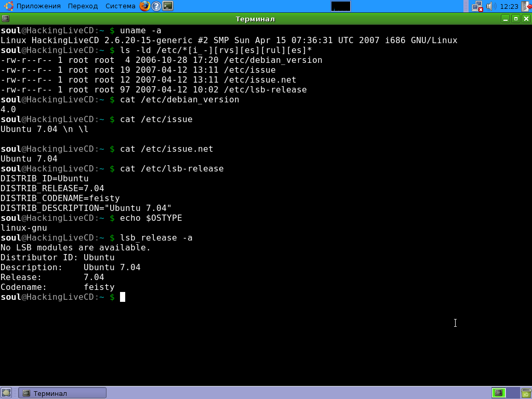Open the terminal window menu icon
The height and width of the screenshot is (399, 532).
(x=5, y=19)
